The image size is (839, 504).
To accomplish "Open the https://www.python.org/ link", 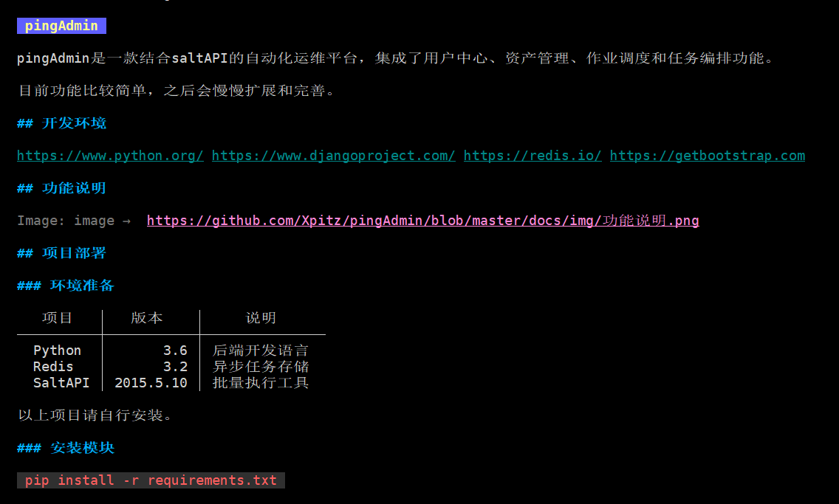I will coord(109,156).
